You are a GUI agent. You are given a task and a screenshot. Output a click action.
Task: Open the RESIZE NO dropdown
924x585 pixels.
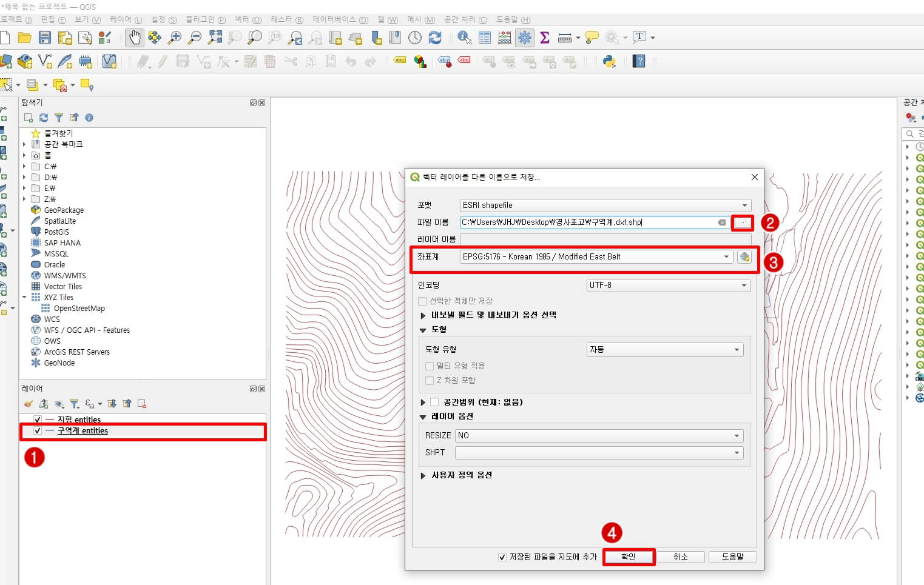pyautogui.click(x=599, y=436)
